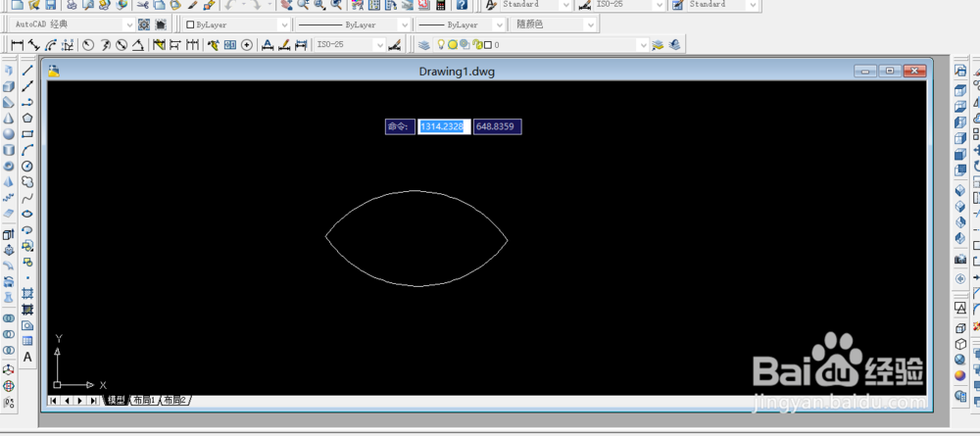
Task: Open the Help question mark icon
Action: click(462, 5)
